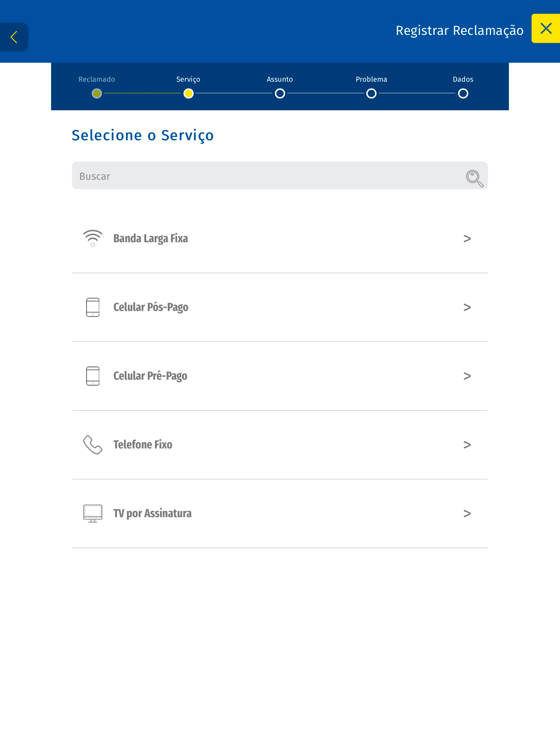560x747 pixels.
Task: Click the magnifying glass search icon
Action: coord(474,178)
